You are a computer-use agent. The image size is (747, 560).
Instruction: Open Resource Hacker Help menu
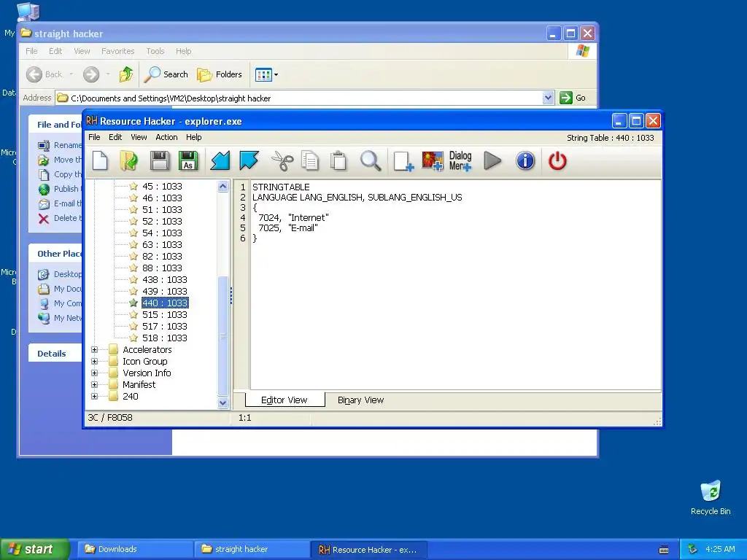193,137
